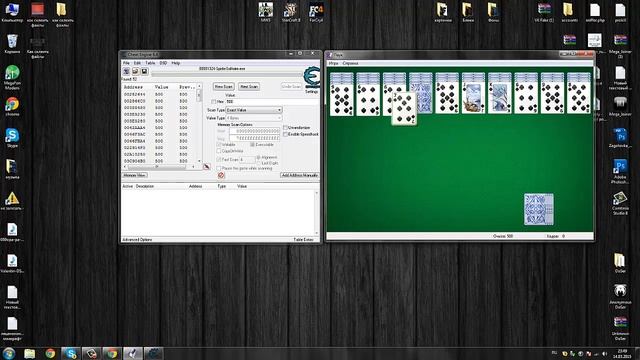Viewport: 640px width, 360px height.
Task: Open the Игра menu in Spider Solitaire
Action: click(333, 64)
